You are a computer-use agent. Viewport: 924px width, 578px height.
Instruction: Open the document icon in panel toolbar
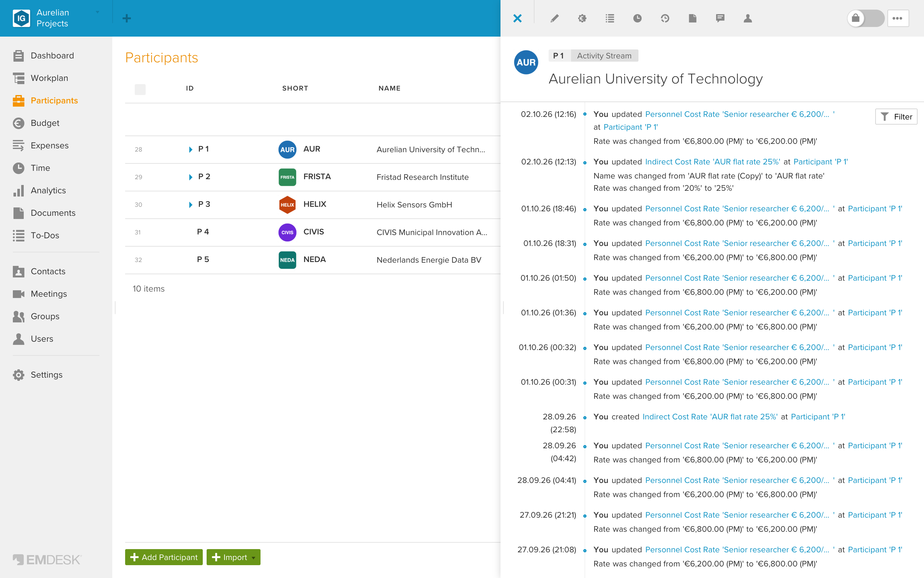[693, 18]
